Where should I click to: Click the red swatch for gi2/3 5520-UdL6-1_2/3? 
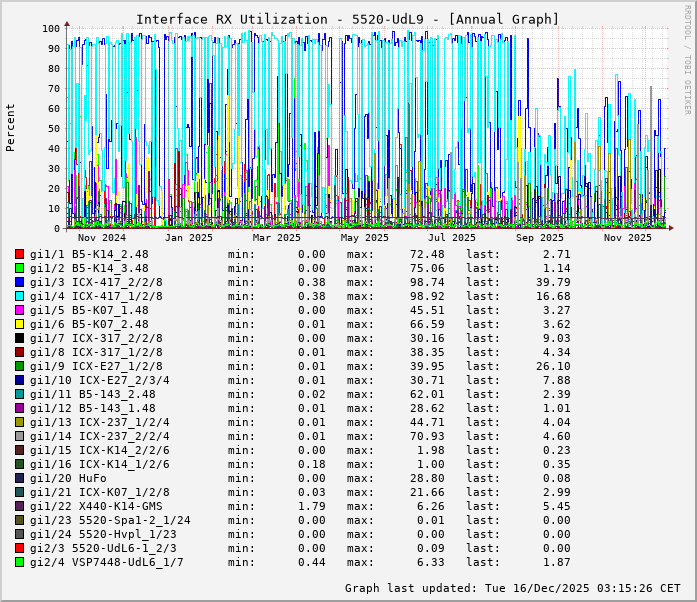pos(19,548)
